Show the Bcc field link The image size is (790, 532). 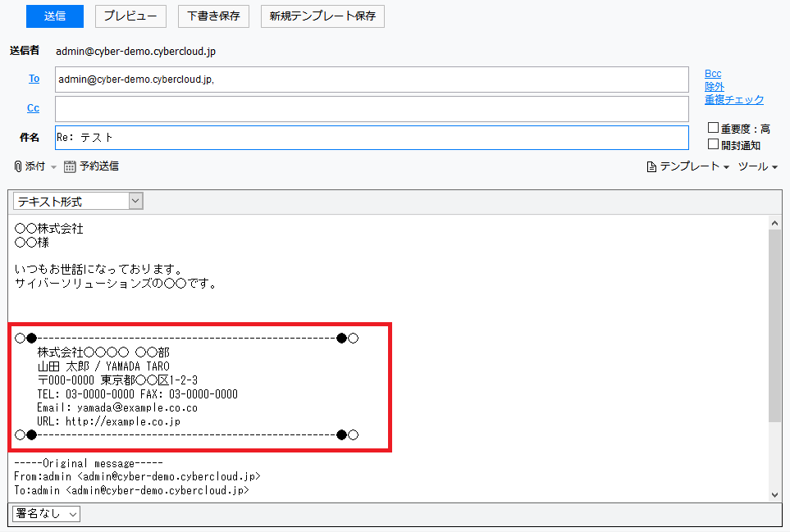713,74
